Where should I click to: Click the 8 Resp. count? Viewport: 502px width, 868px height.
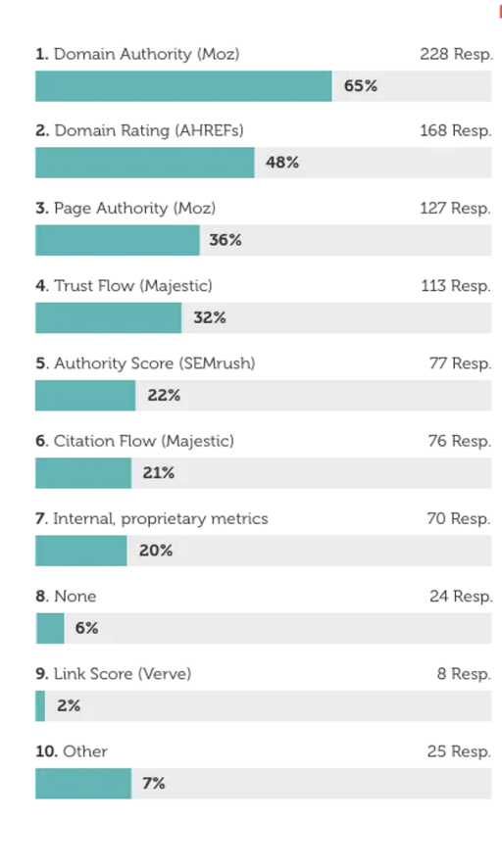coord(465,674)
